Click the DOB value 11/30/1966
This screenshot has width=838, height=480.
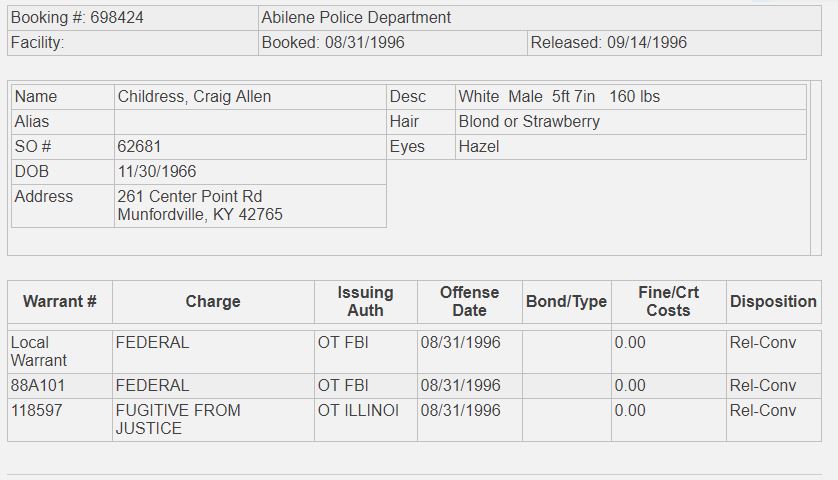click(x=157, y=172)
